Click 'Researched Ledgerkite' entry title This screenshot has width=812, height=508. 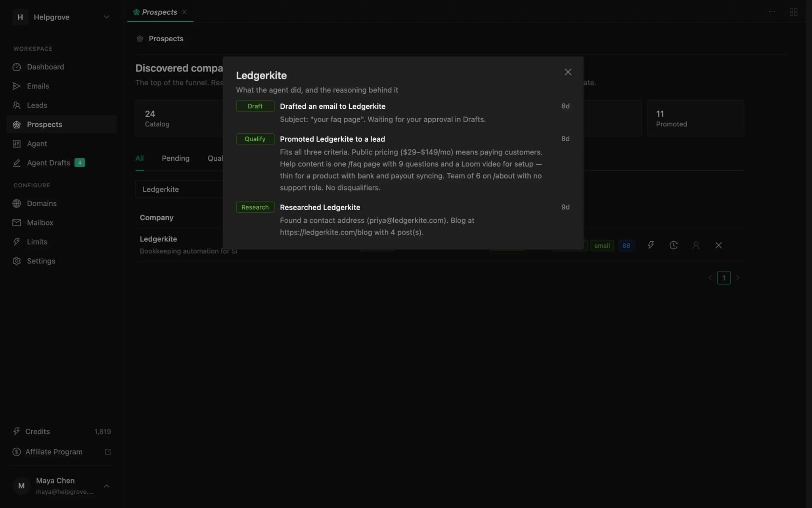320,207
